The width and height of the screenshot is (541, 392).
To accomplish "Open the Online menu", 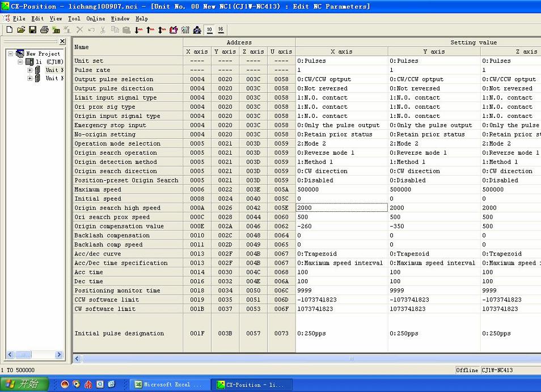I will (x=96, y=19).
